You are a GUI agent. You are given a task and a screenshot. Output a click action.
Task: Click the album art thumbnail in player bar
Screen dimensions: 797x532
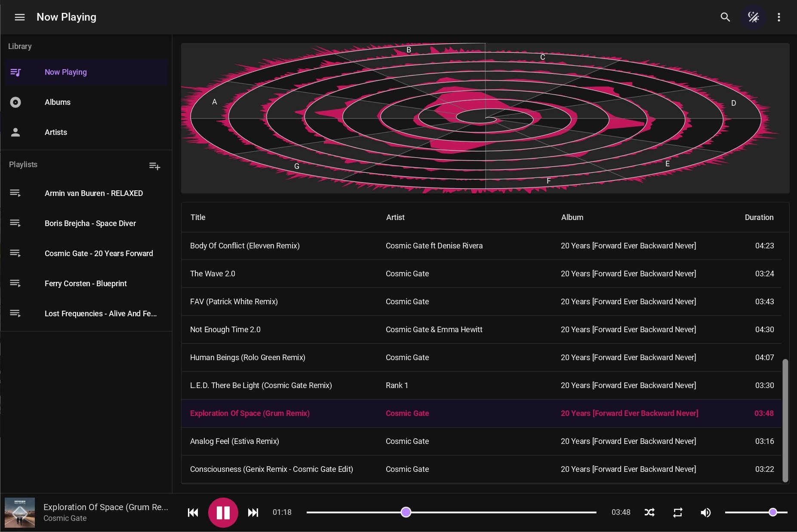coord(20,512)
